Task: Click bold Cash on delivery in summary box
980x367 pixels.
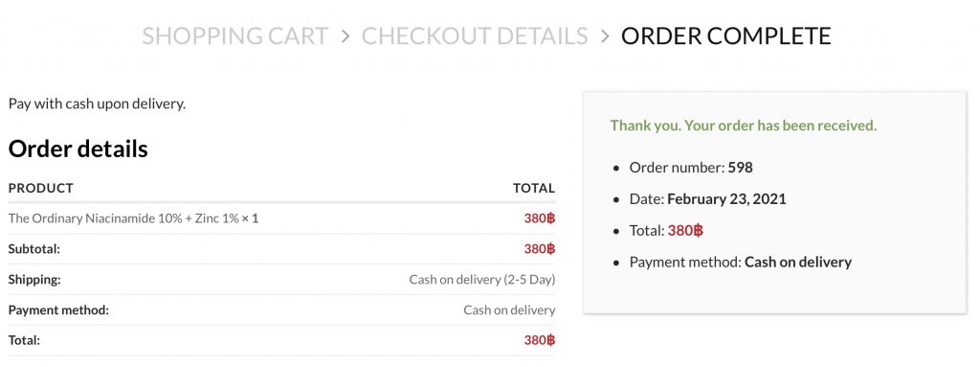Action: tap(798, 262)
